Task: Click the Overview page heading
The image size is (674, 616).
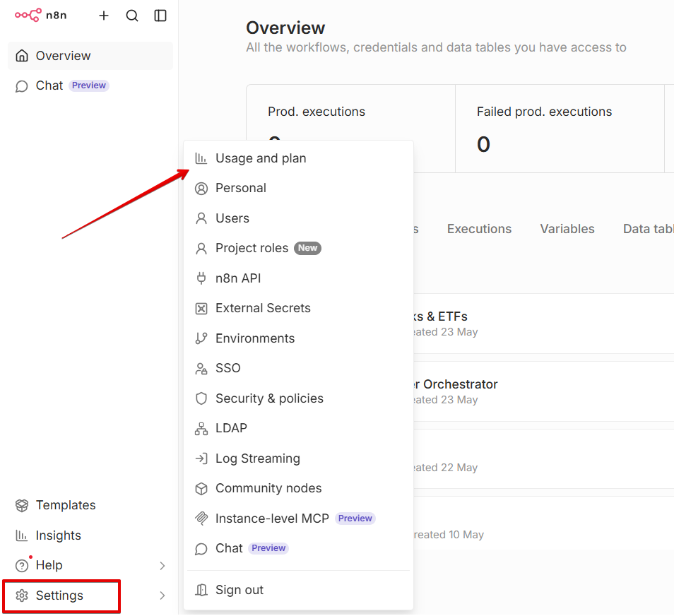Action: 285,28
